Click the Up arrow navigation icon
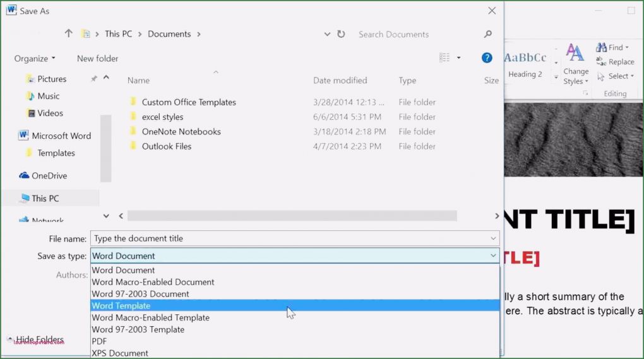This screenshot has width=644, height=359. (69, 34)
